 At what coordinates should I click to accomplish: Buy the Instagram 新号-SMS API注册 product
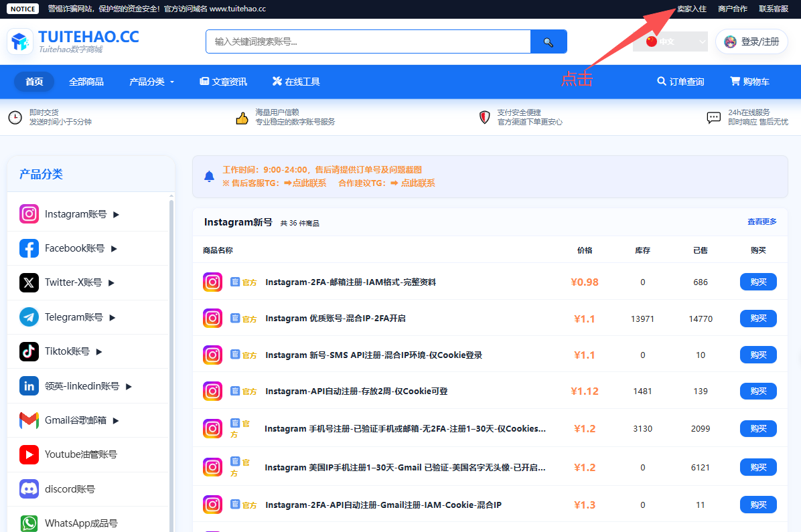tap(758, 355)
